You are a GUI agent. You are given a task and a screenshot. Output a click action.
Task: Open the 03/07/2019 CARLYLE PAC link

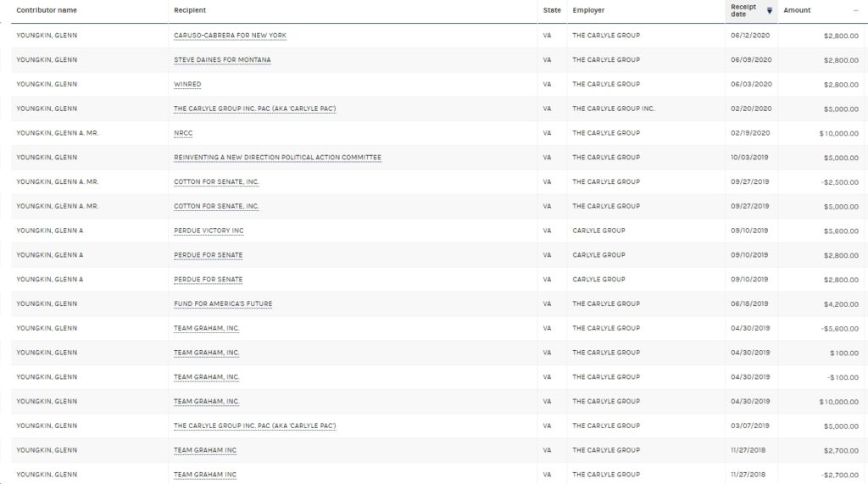(x=254, y=426)
